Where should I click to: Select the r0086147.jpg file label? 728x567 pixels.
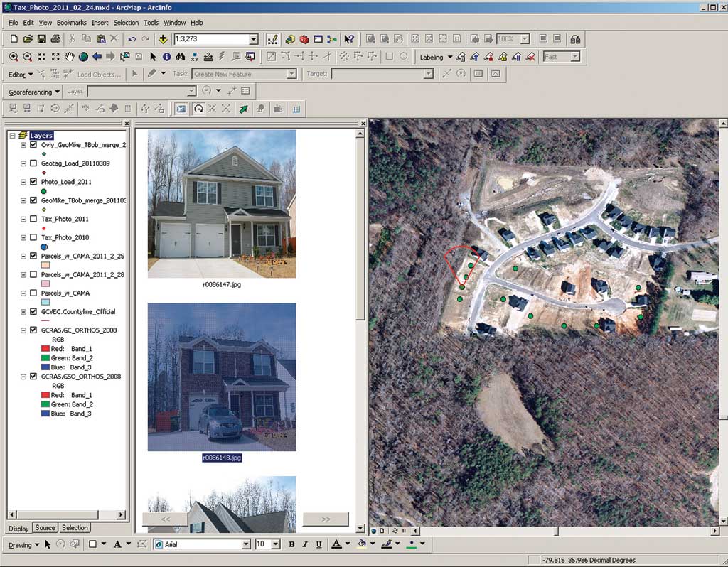(x=222, y=284)
